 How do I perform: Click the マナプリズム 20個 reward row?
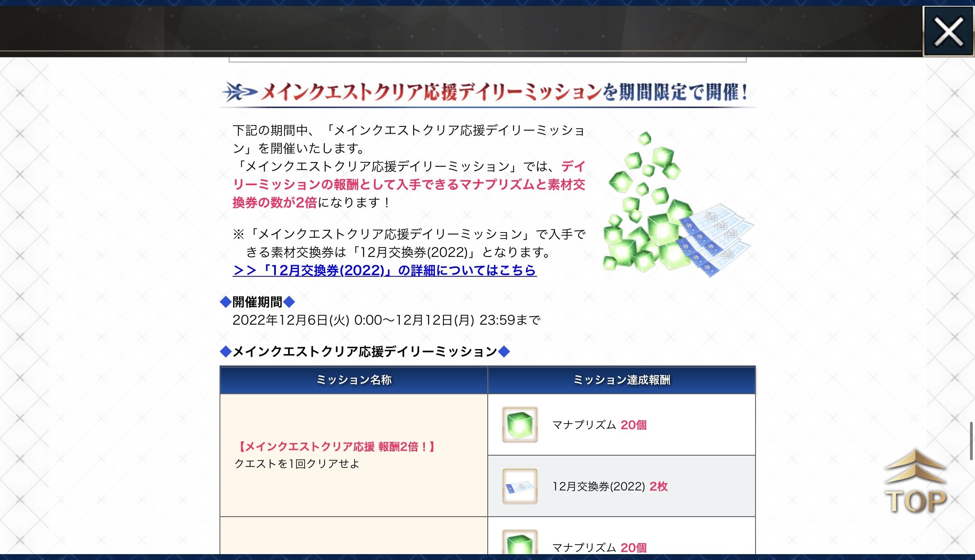(x=599, y=425)
